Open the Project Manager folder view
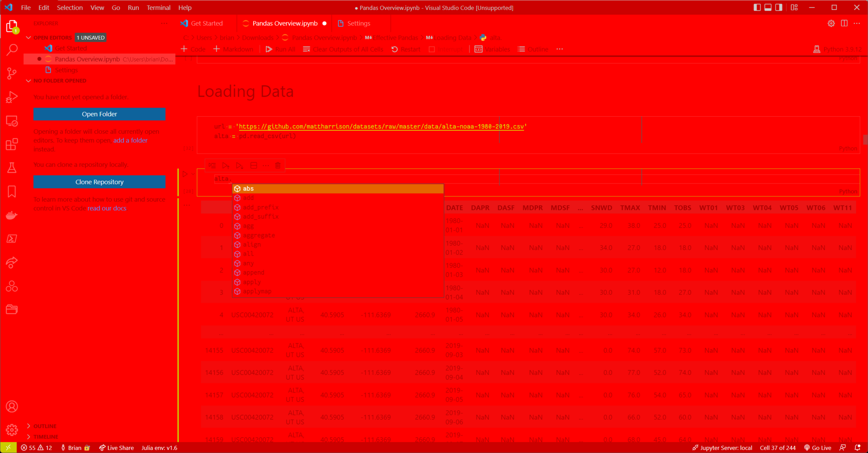The width and height of the screenshot is (868, 453). click(x=12, y=309)
